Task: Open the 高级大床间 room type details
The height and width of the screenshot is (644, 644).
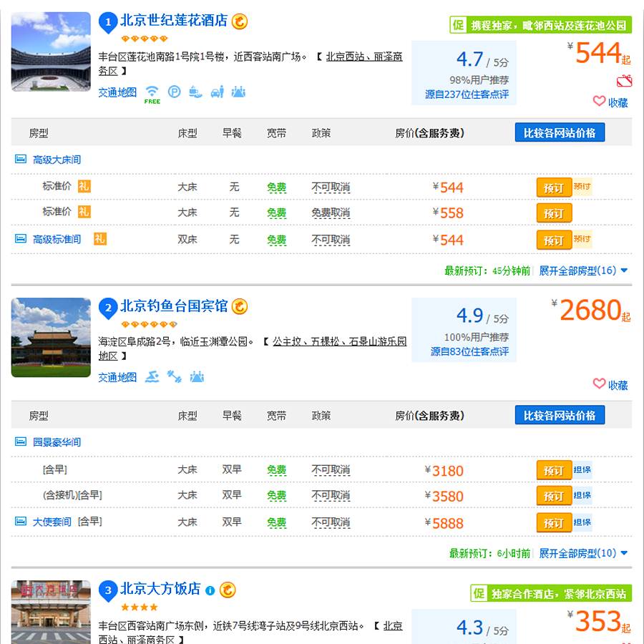Action: click(x=57, y=160)
